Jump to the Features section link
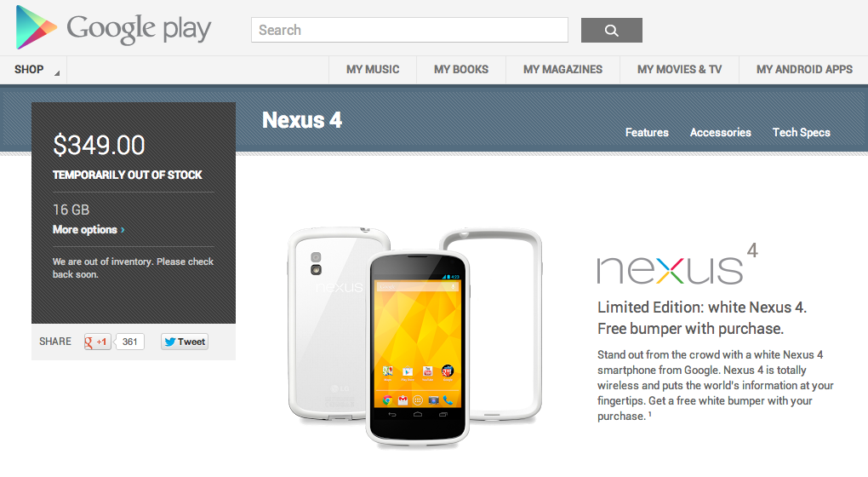868x477 pixels. click(x=647, y=132)
